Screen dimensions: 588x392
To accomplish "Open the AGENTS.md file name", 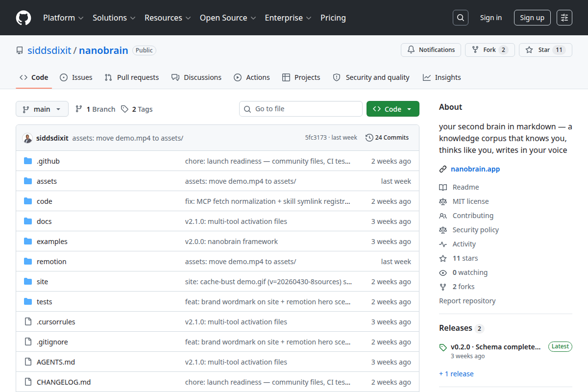I will [56, 362].
